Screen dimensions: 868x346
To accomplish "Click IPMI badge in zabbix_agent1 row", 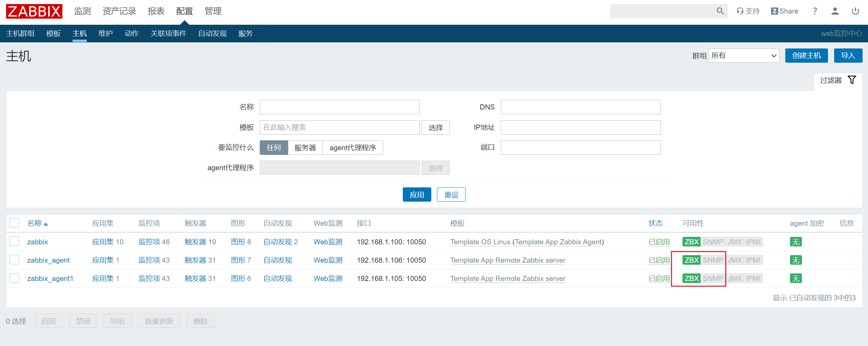I will (753, 279).
